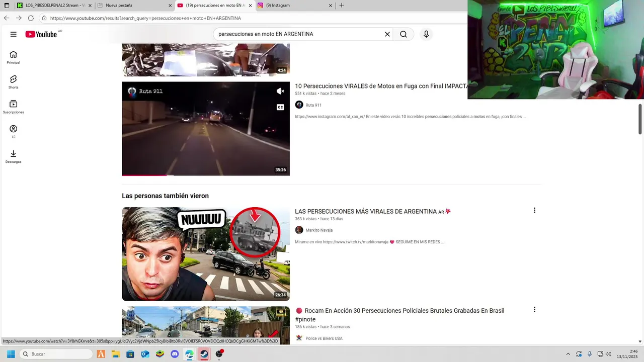
Task: Open Markito Navaja channel avatar
Action: [299, 230]
